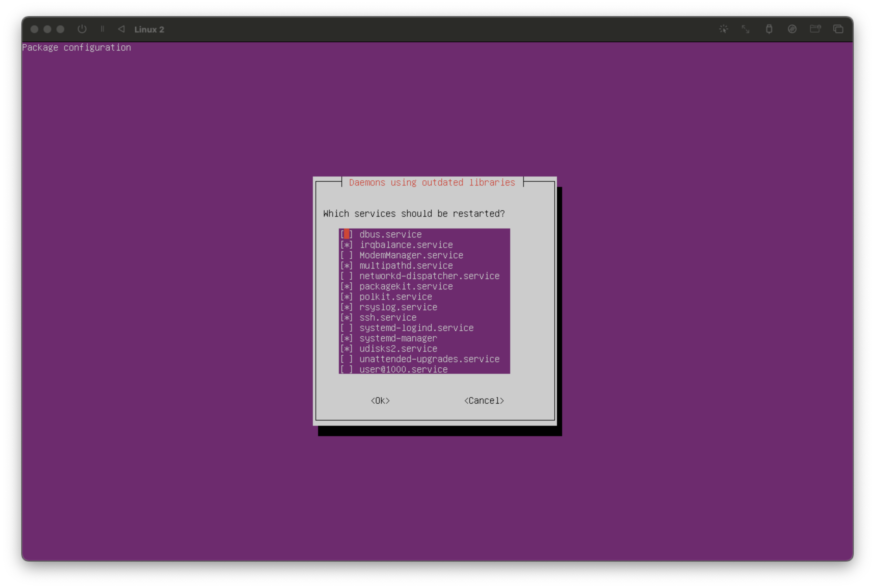Toggle the dbus.service checkbox
875x588 pixels.
(346, 234)
